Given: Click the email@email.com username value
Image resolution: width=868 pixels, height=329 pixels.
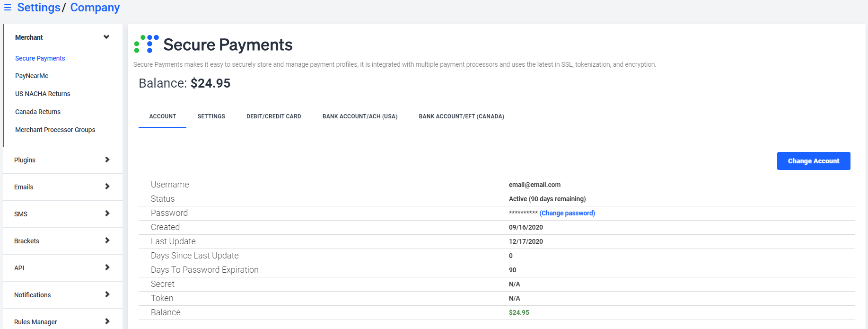Looking at the screenshot, I should (535, 185).
